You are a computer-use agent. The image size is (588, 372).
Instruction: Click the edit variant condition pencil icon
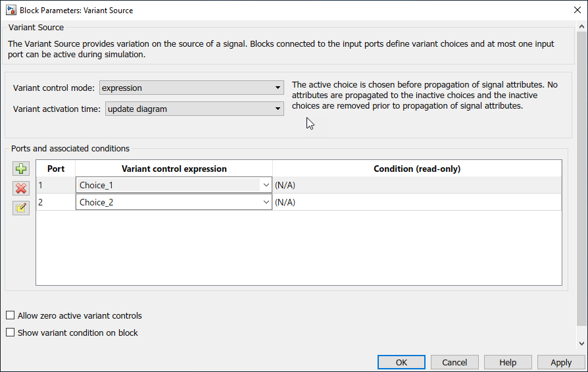point(21,209)
